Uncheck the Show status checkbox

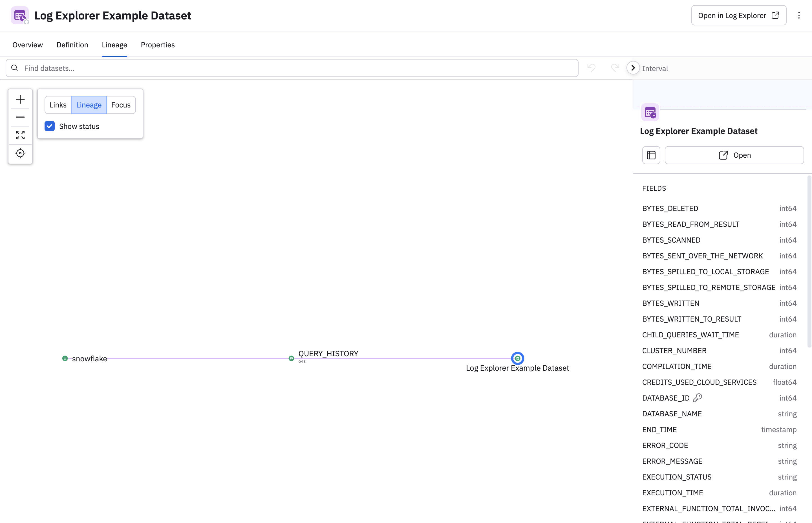point(50,126)
